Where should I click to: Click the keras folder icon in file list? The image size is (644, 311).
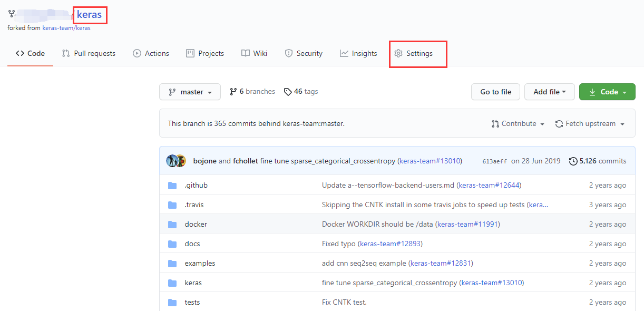coord(172,283)
